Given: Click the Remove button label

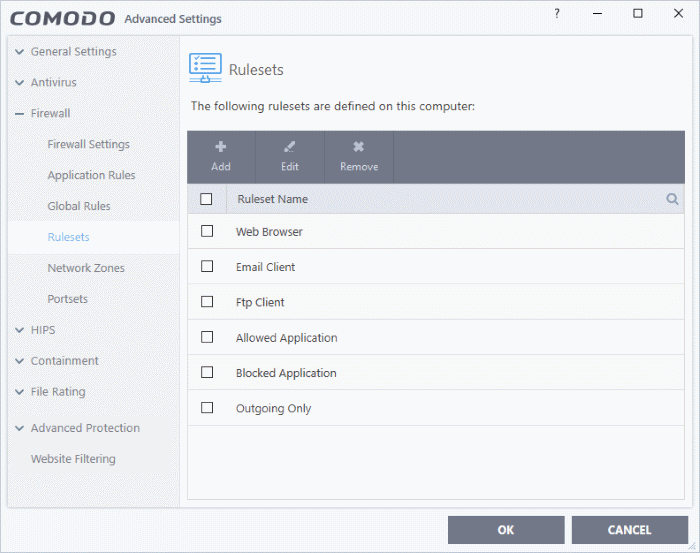Looking at the screenshot, I should point(359,166).
